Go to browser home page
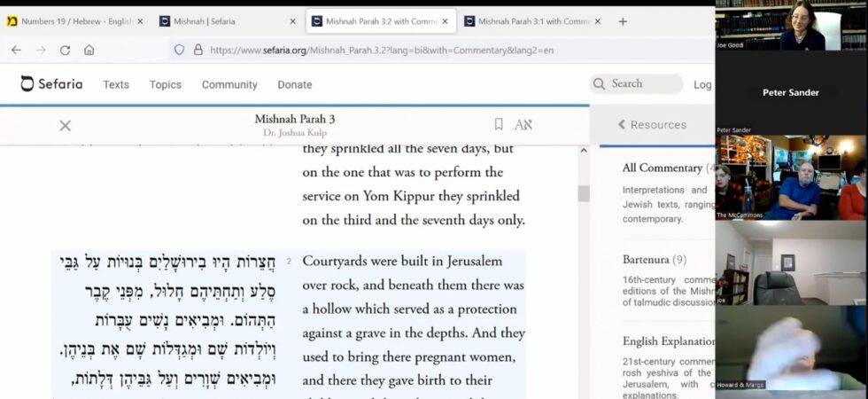This screenshot has width=868, height=399. (x=89, y=51)
